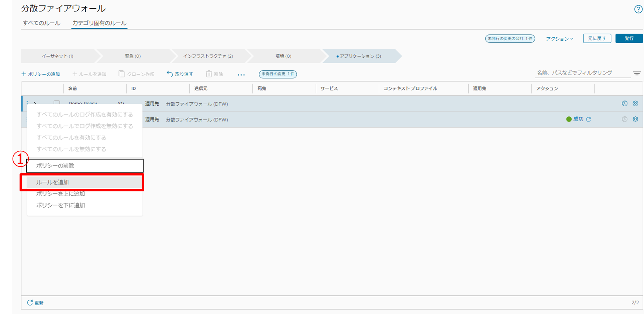Open gear settings on the second policy row
Image resolution: width=644 pixels, height=314 pixels.
pyautogui.click(x=635, y=119)
